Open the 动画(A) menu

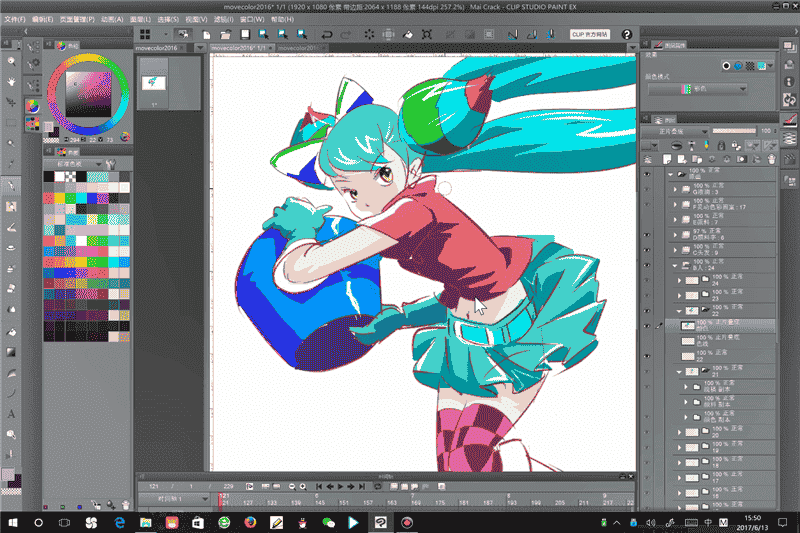point(112,19)
